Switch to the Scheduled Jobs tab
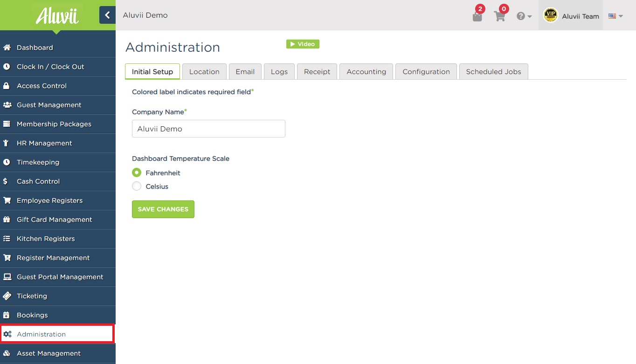This screenshot has width=636, height=364. click(494, 71)
